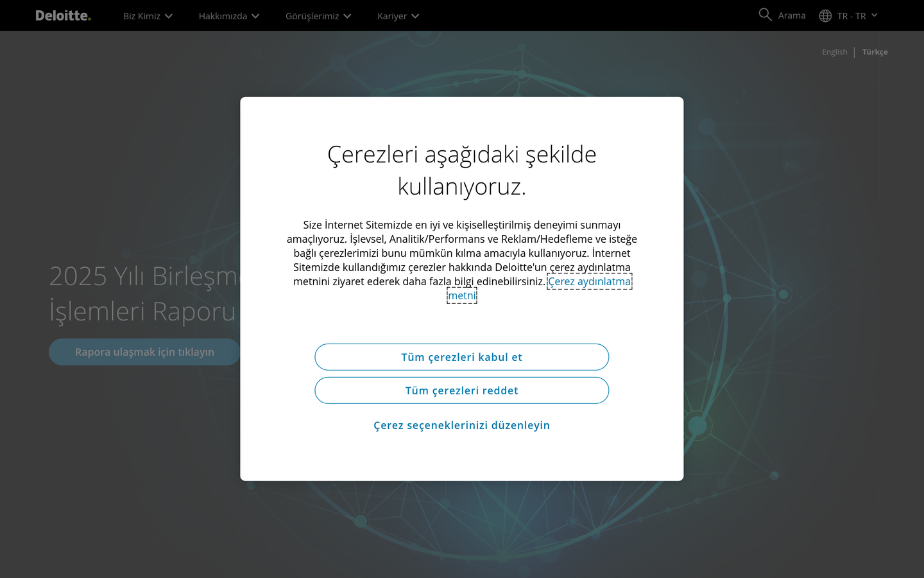Open the Kariyer menu

392,16
